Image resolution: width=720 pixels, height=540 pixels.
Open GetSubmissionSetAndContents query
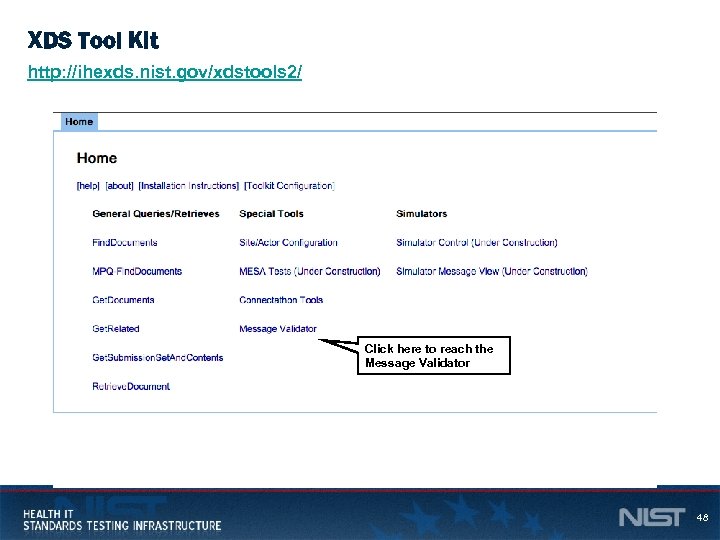point(158,358)
